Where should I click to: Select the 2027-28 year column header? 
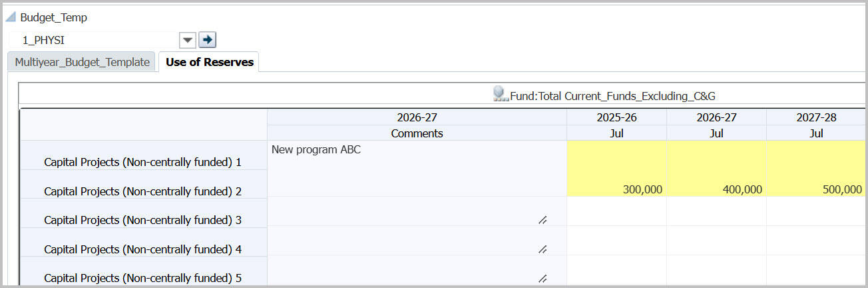(x=816, y=117)
